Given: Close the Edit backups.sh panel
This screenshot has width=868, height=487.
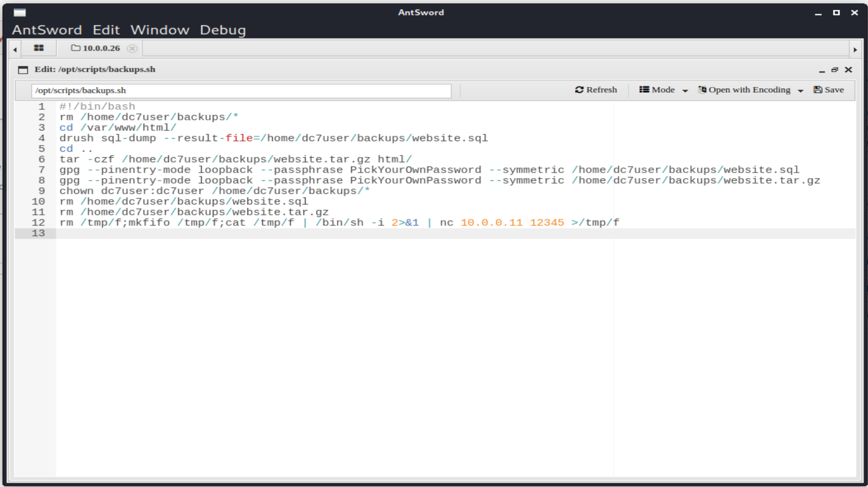Looking at the screenshot, I should pos(848,70).
